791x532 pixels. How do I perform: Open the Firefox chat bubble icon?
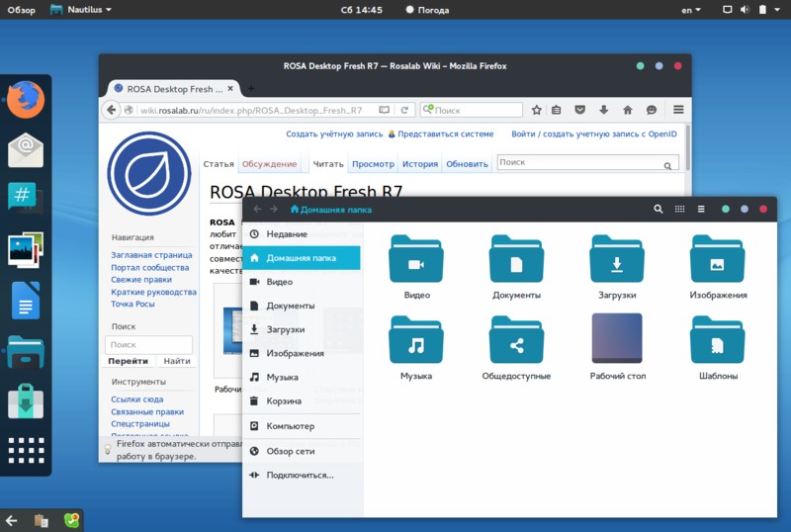point(652,110)
